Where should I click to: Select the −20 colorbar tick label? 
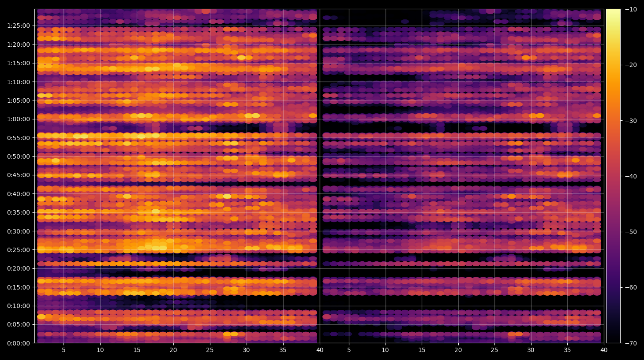coord(631,65)
